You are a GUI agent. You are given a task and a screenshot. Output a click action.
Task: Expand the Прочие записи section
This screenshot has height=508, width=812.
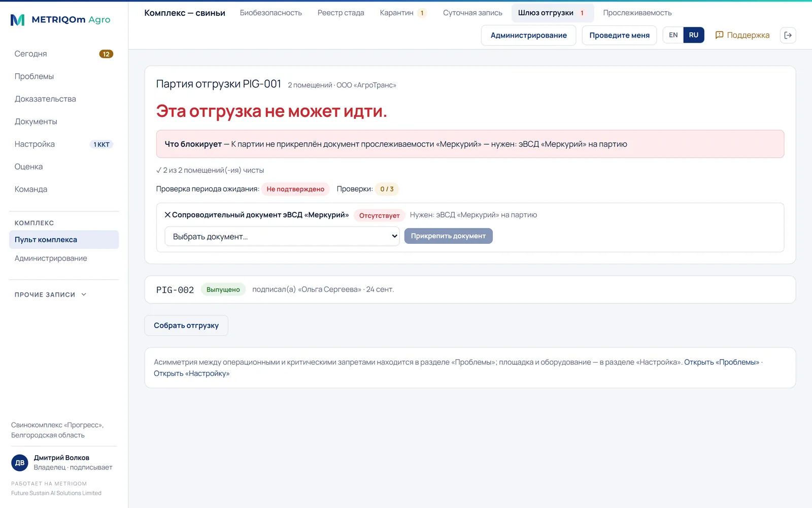click(x=51, y=295)
